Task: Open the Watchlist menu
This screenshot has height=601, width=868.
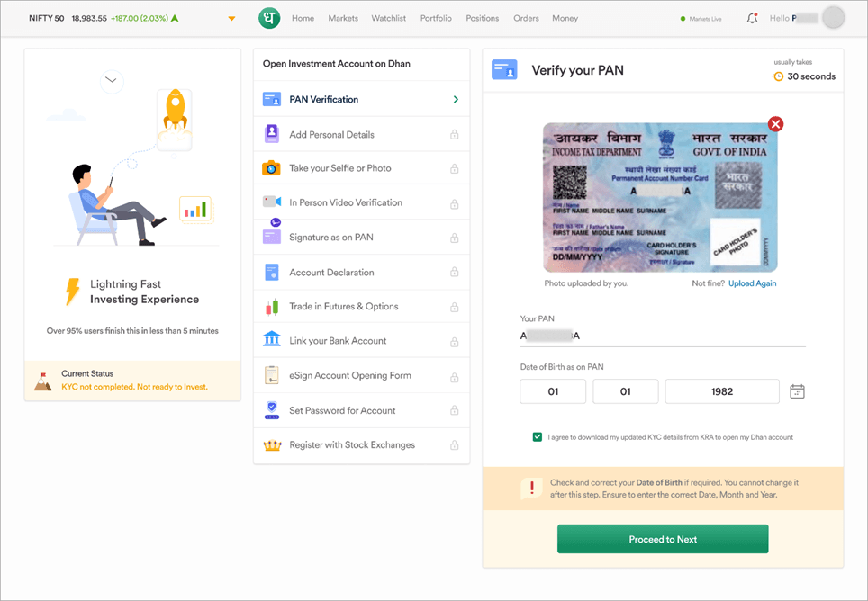Action: [x=389, y=18]
